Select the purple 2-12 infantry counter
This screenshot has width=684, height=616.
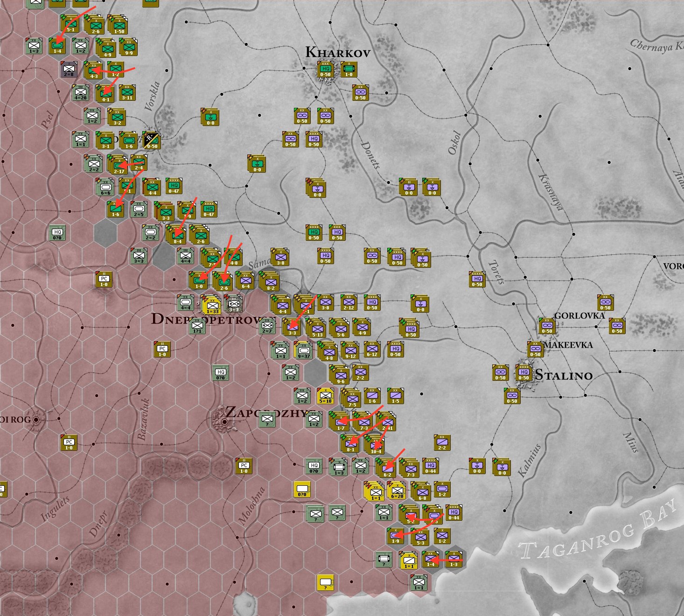pos(349,302)
